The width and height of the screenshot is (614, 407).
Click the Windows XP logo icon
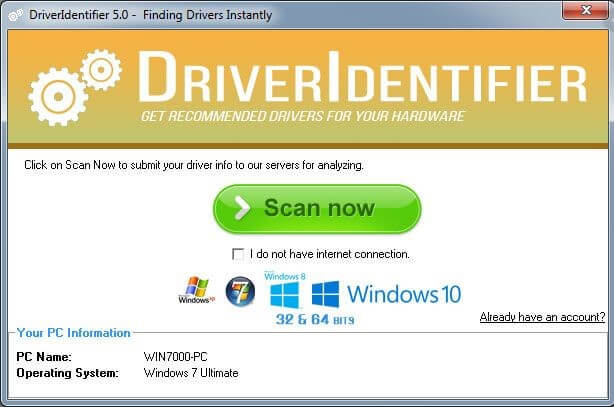pos(197,290)
